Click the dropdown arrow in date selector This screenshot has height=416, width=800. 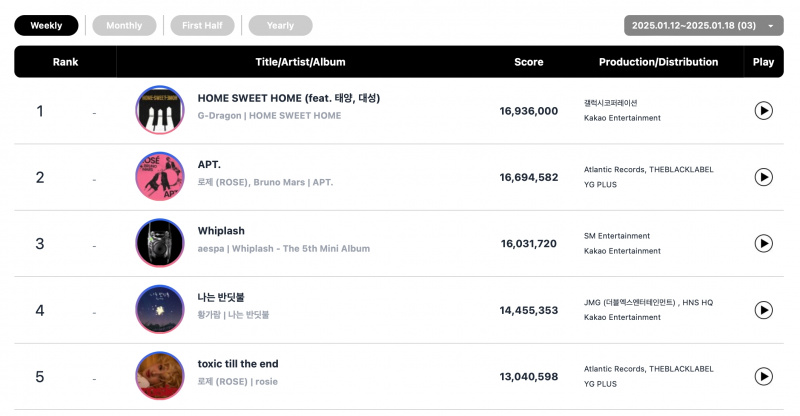coord(770,26)
